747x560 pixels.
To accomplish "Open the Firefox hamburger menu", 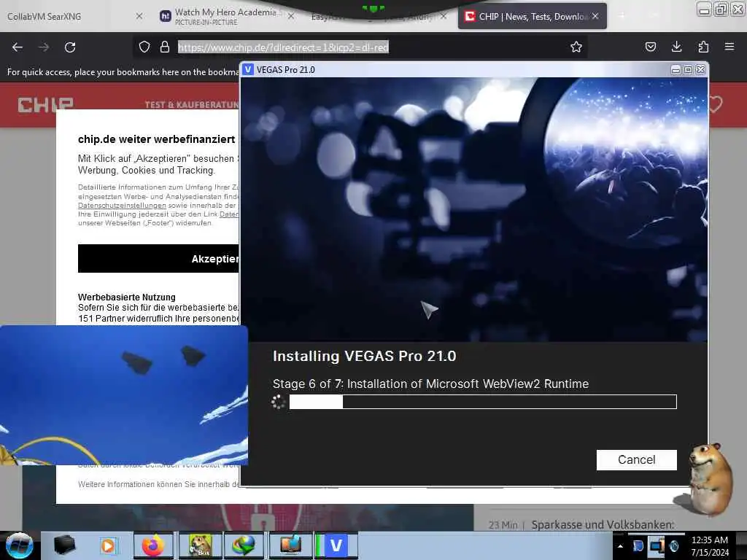I will (729, 47).
